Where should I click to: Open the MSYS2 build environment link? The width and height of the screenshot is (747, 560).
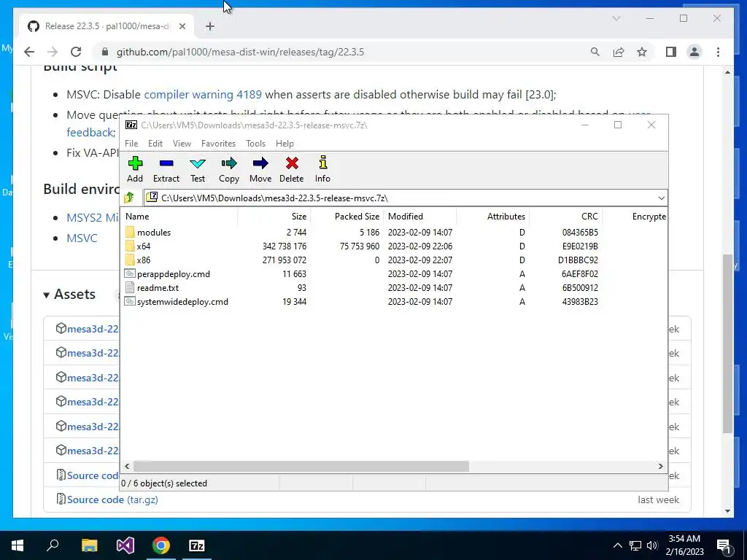tap(93, 217)
